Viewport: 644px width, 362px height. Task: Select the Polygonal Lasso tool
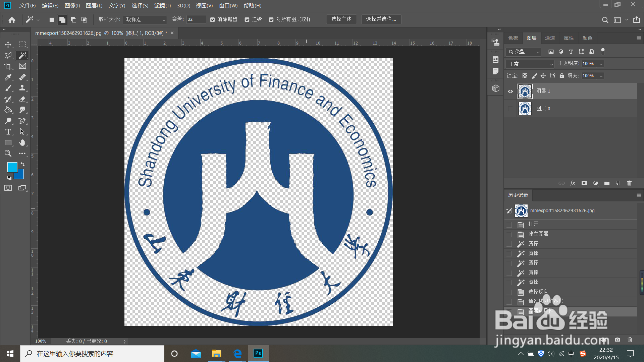click(x=8, y=55)
